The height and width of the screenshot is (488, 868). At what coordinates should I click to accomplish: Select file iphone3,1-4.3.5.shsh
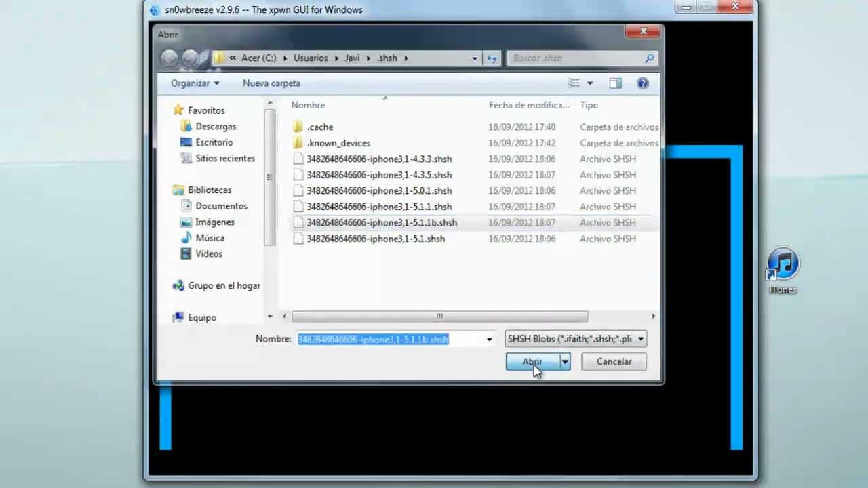pyautogui.click(x=379, y=175)
